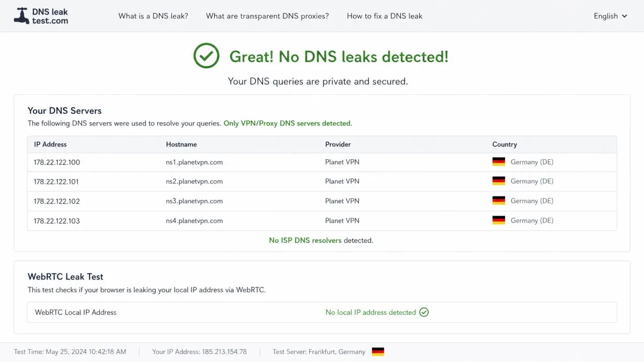Click the "IP Address" column header
644x362 pixels.
pyautogui.click(x=50, y=144)
